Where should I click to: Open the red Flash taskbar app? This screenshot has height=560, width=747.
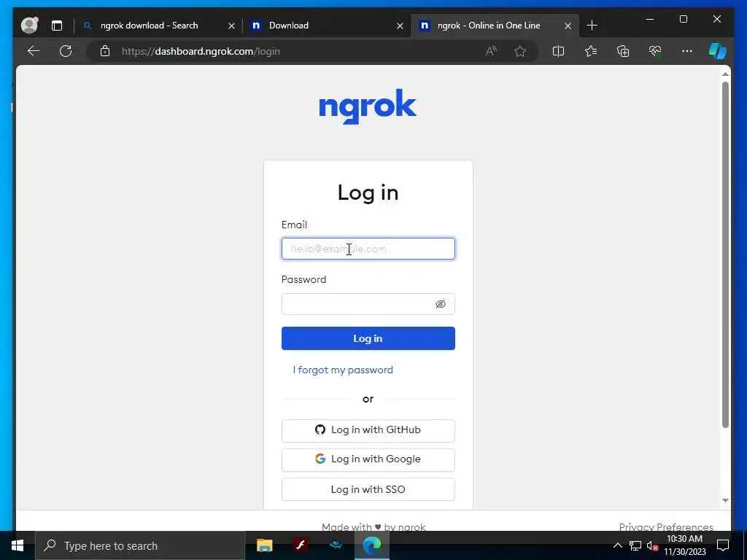pos(301,545)
